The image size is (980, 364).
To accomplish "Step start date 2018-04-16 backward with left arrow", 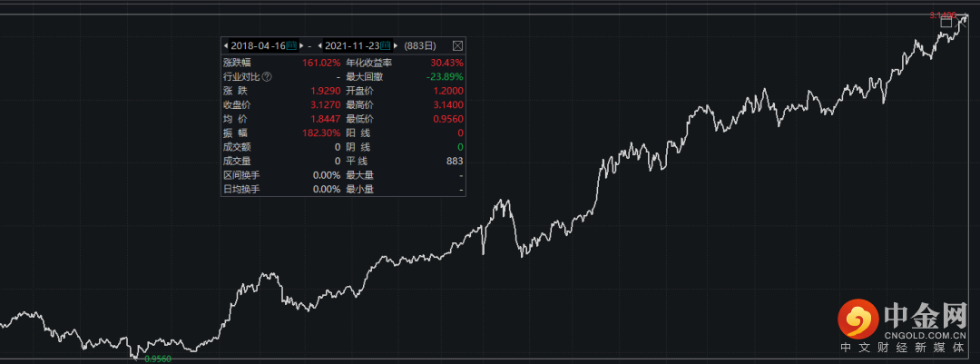I will coord(226,45).
